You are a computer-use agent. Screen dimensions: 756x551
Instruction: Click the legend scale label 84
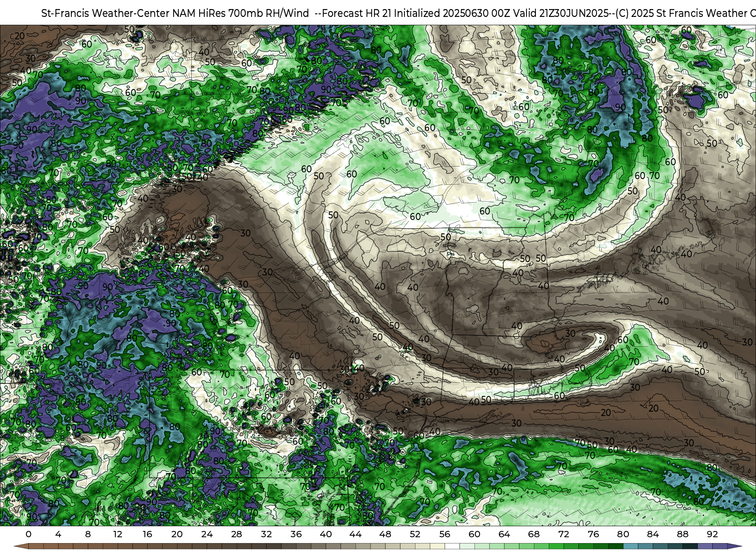(x=653, y=534)
